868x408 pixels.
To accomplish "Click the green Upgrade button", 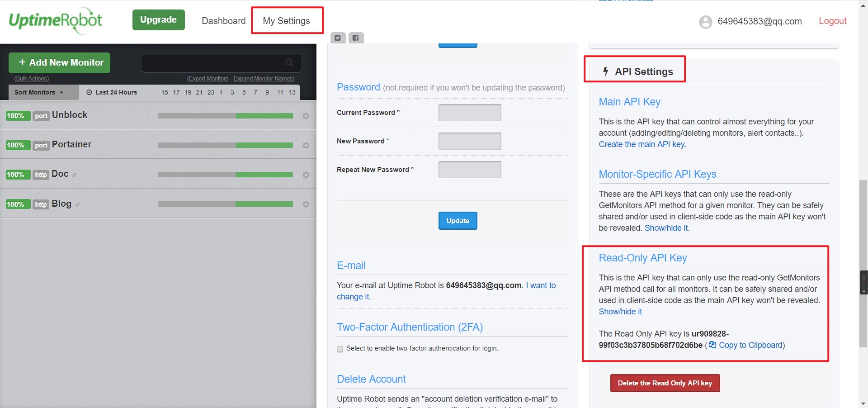I will (159, 20).
